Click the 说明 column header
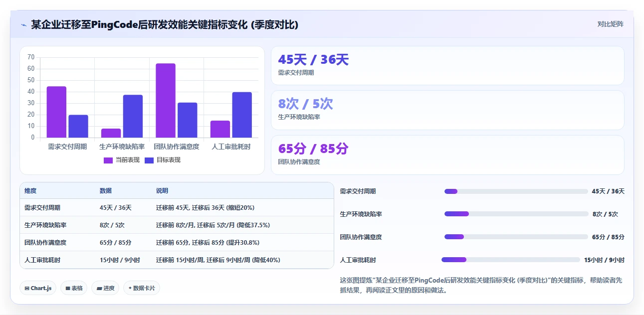The height and width of the screenshot is (315, 644). pyautogui.click(x=162, y=191)
